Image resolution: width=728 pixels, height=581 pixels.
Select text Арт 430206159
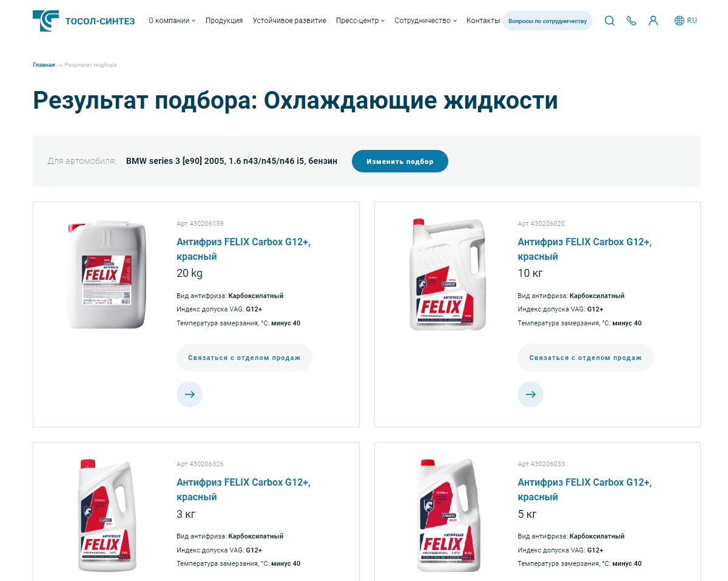200,223
